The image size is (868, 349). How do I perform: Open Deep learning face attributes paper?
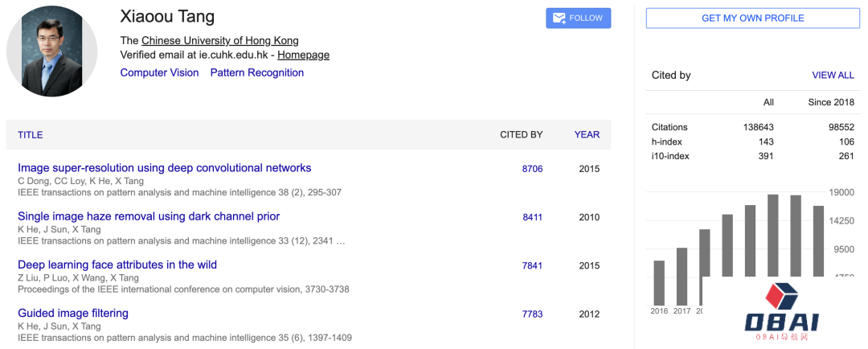(117, 265)
